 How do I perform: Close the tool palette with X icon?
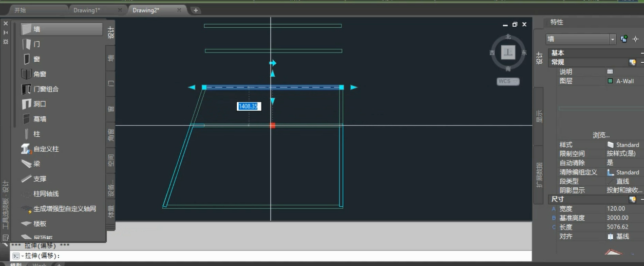[x=6, y=24]
